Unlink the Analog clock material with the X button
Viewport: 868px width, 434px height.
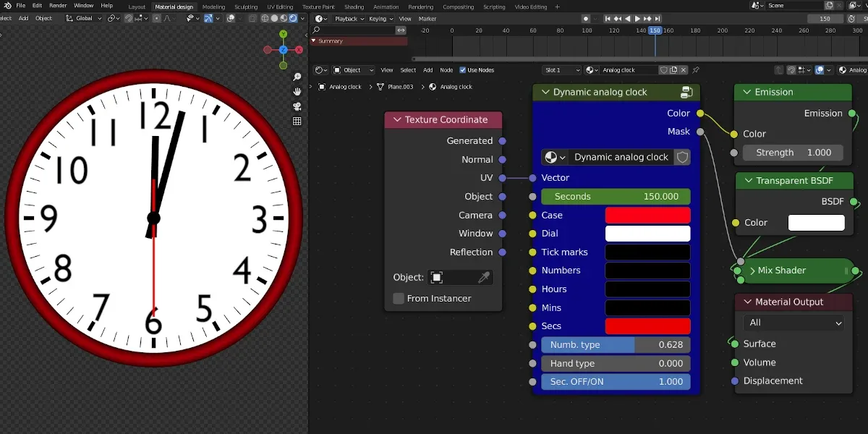[x=684, y=69]
